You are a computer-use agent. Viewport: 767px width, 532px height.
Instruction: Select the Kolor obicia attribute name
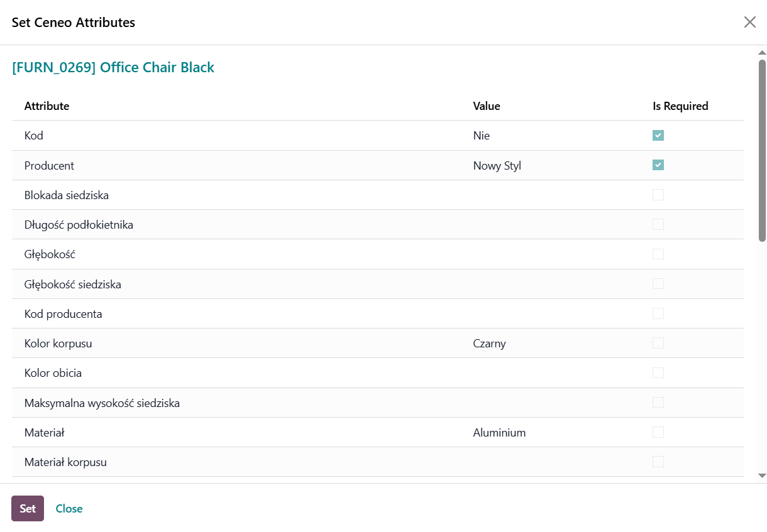pos(53,373)
